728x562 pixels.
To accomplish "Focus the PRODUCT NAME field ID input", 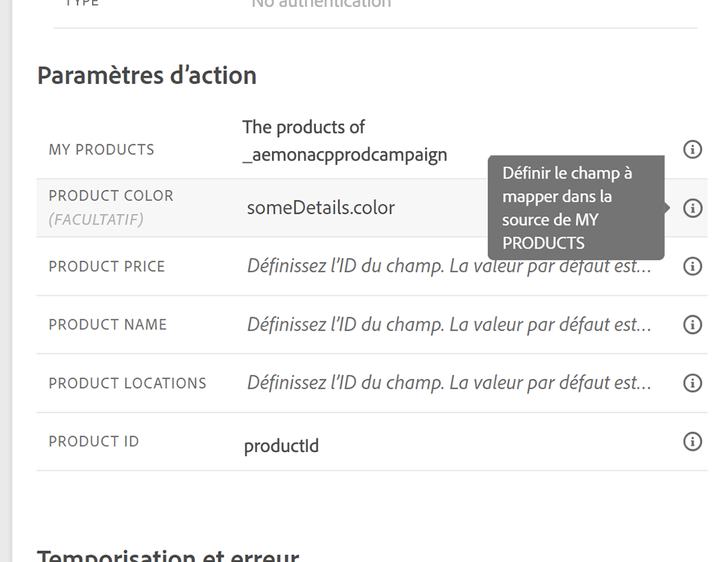I will pyautogui.click(x=448, y=324).
